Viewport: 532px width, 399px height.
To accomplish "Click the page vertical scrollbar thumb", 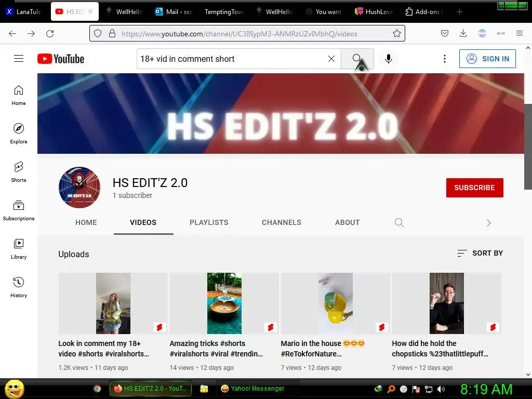I will tap(528, 147).
